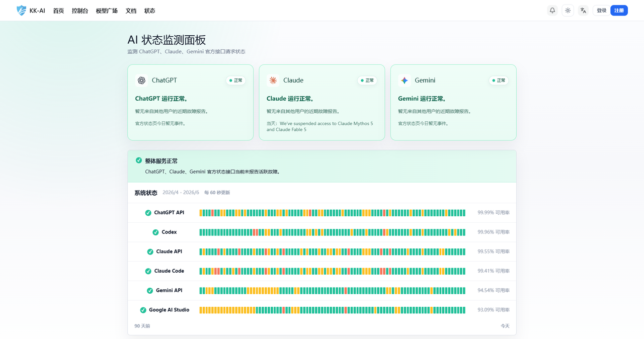Screen dimensions: 644x339
Task: Click the 正常 badge on Gemini card
Action: click(x=499, y=80)
